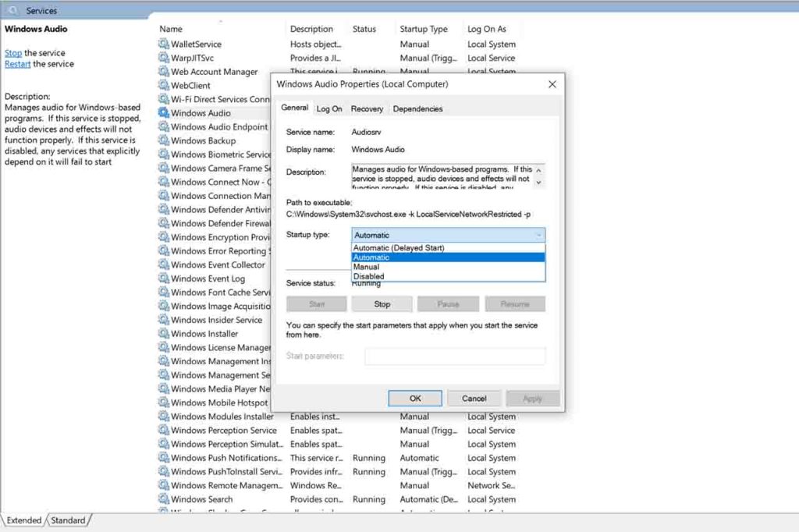The height and width of the screenshot is (532, 799).
Task: Choose Automatic (Delayed Start) startup option
Action: (x=449, y=247)
